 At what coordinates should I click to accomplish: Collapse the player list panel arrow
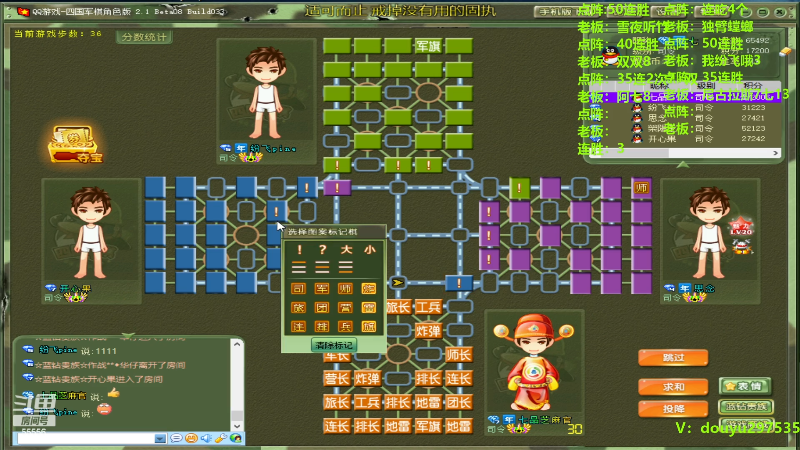(x=683, y=164)
